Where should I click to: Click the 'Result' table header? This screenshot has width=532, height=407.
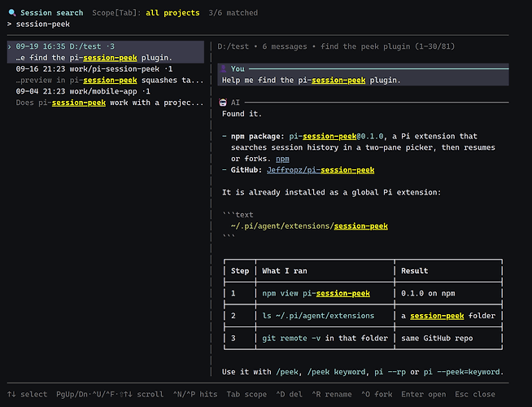point(414,271)
